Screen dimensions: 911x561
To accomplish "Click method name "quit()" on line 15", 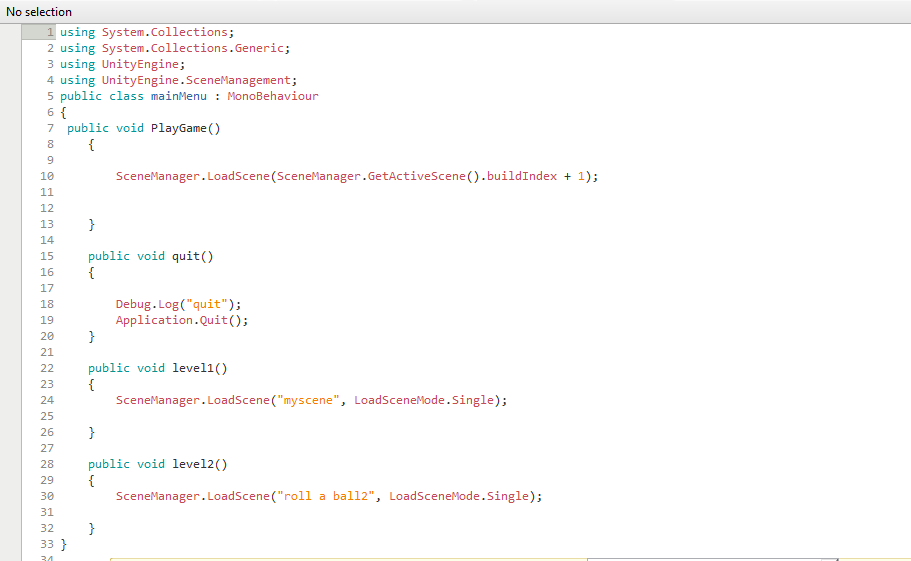I will (193, 256).
